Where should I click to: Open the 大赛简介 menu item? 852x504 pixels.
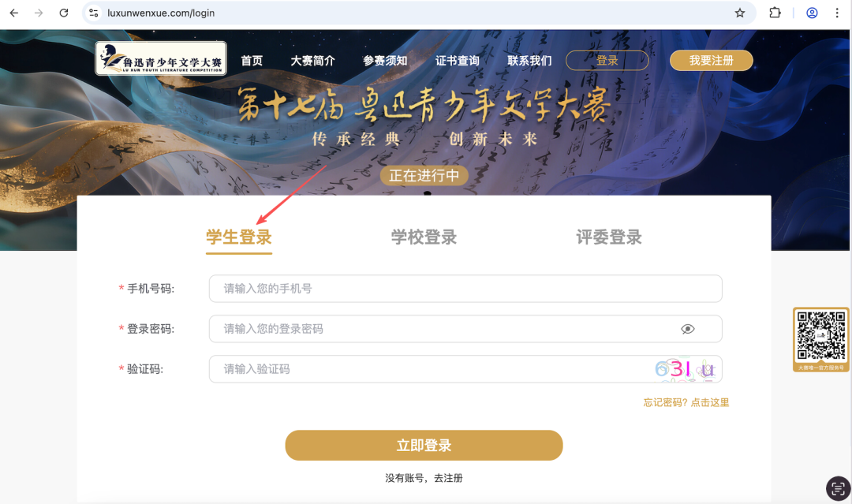(312, 61)
